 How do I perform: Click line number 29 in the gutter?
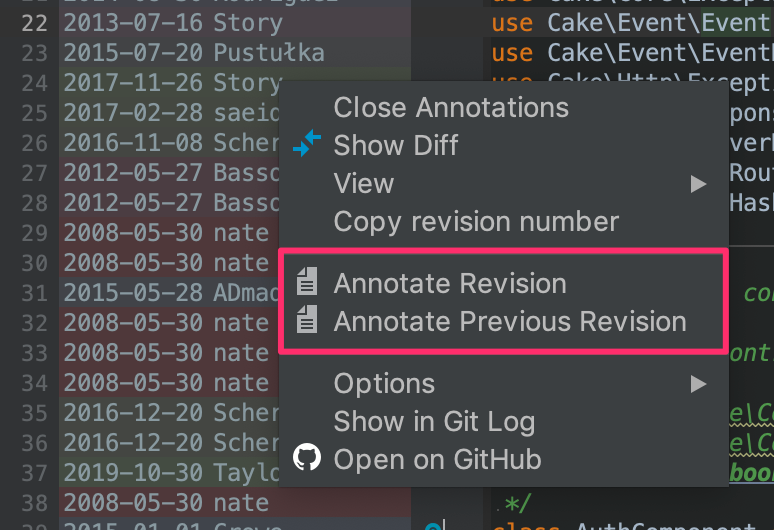tap(34, 233)
